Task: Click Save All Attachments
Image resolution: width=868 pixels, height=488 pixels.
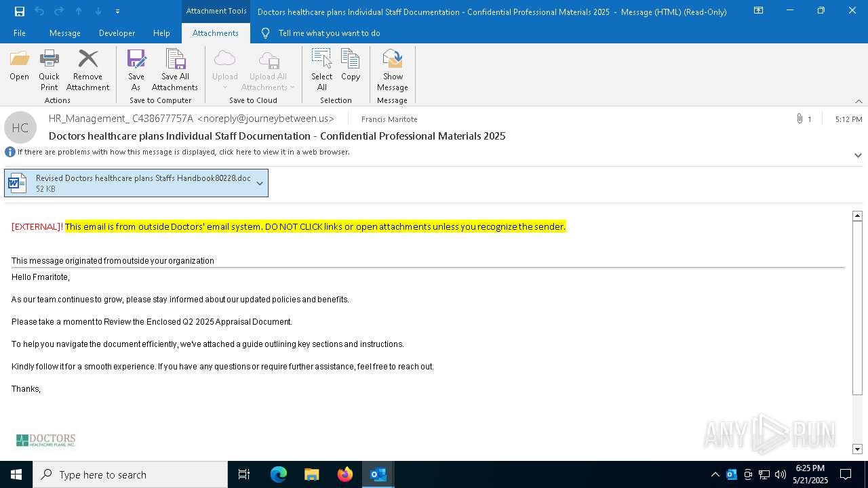Action: (x=175, y=70)
